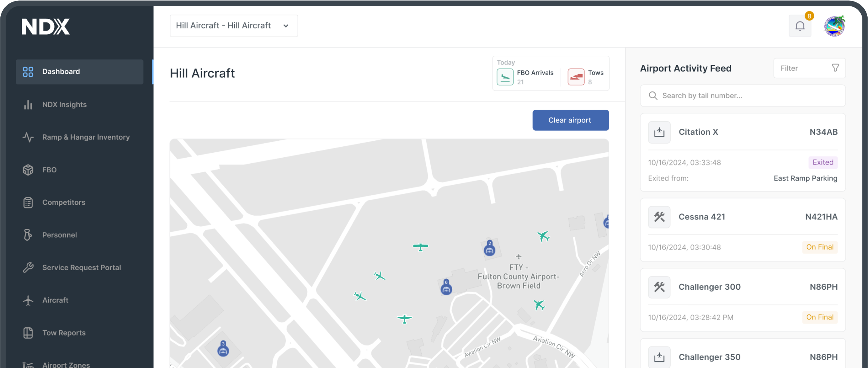This screenshot has height=368, width=868.
Task: Expand the Hill Aircraft location dropdown
Action: 234,26
